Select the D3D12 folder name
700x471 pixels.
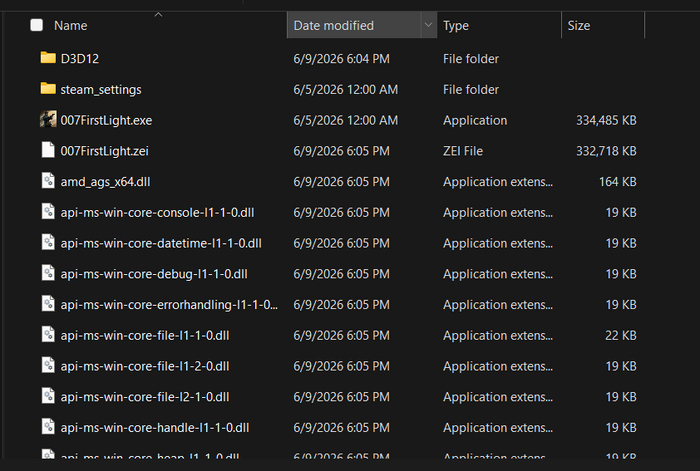click(79, 58)
